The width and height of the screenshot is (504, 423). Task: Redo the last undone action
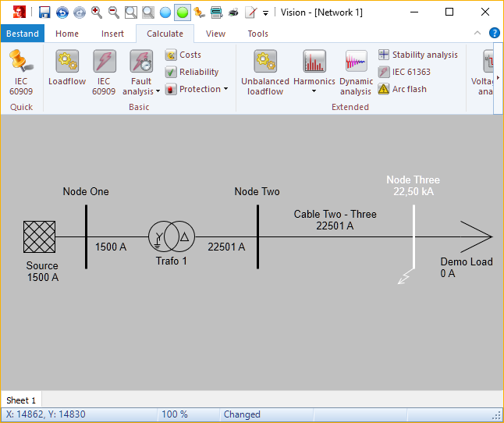(80, 12)
